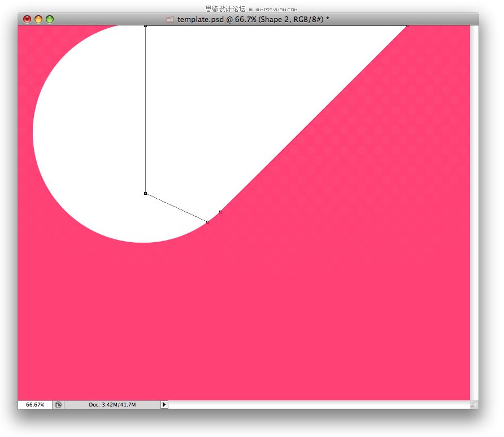Click the template.psd title bar text
Screen dimensions: 504x437
pyautogui.click(x=253, y=19)
